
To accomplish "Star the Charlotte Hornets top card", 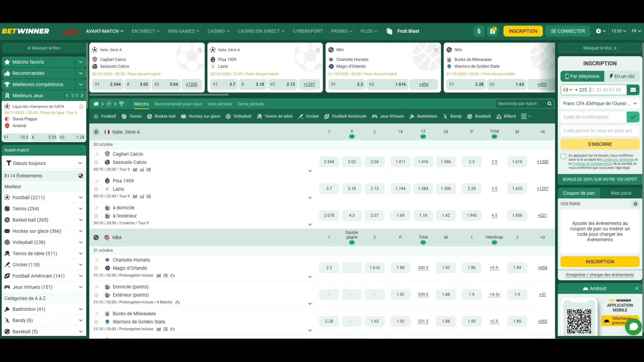I will tap(436, 50).
